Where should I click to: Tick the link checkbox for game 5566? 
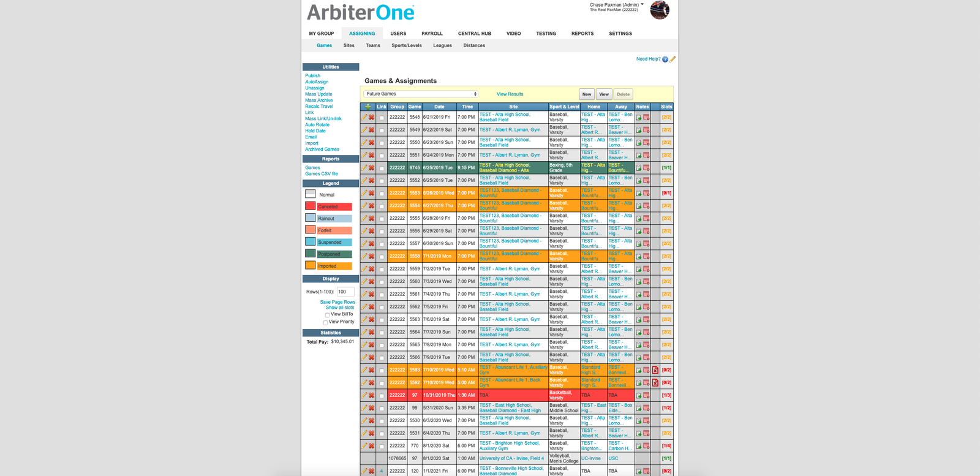pyautogui.click(x=382, y=358)
